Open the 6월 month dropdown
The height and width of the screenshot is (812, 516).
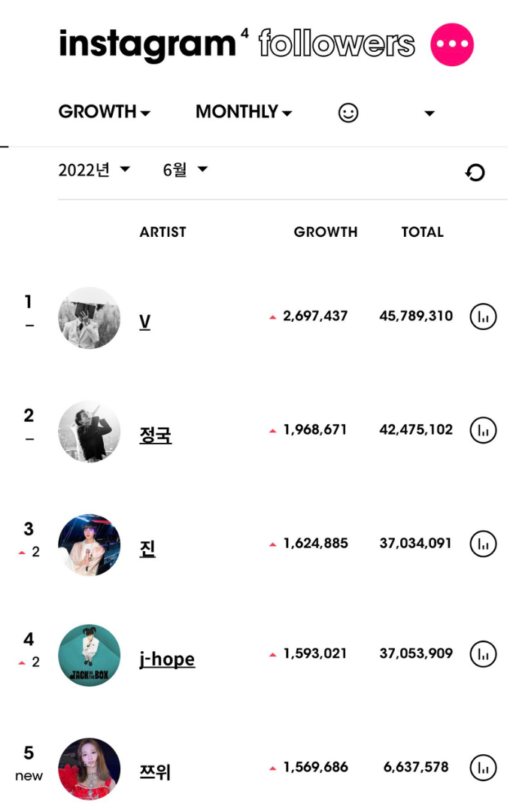(x=185, y=170)
